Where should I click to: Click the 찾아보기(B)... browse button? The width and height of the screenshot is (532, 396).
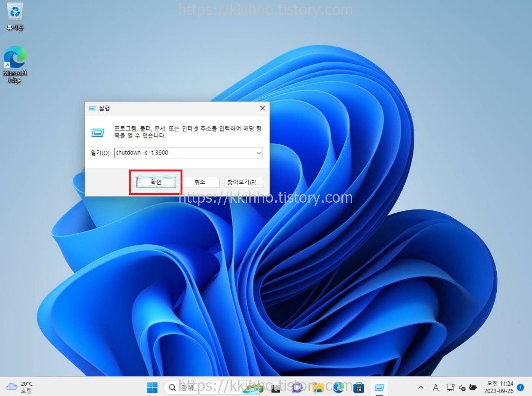[244, 182]
